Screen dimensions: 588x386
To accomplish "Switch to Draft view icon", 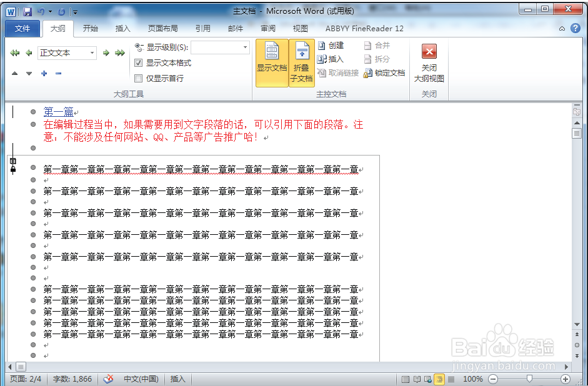I will click(451, 379).
